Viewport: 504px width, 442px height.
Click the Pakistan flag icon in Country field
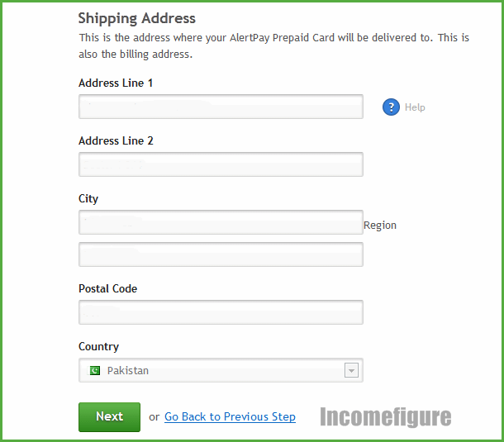tap(95, 371)
